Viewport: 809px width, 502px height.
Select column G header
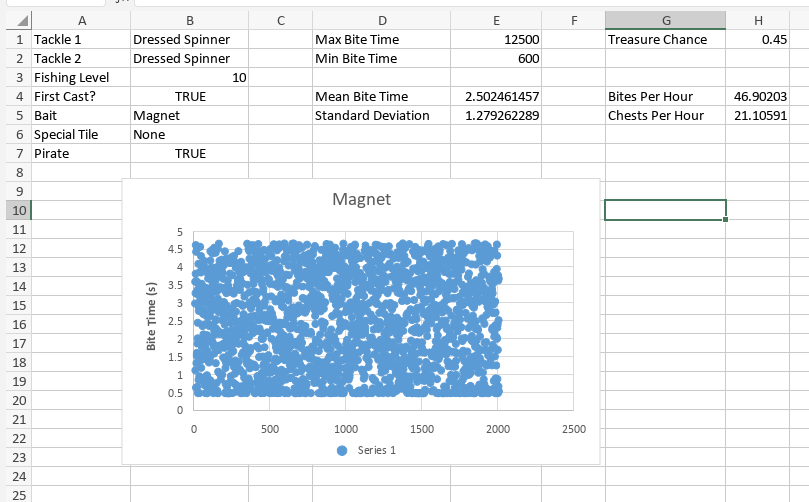pos(666,21)
